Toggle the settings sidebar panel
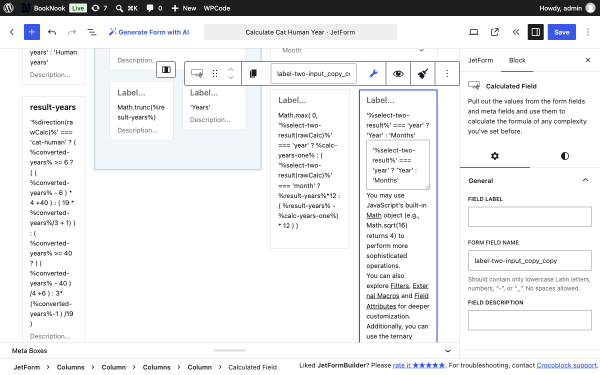 [x=536, y=32]
